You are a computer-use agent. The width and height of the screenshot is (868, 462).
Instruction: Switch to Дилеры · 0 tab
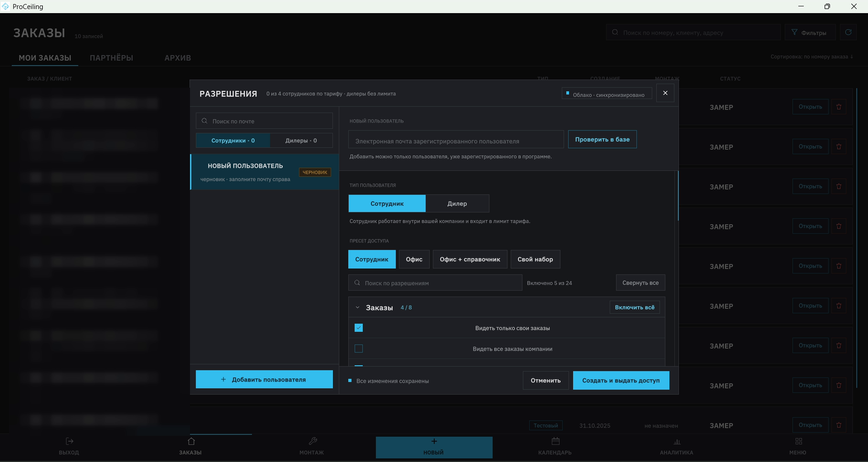point(301,140)
